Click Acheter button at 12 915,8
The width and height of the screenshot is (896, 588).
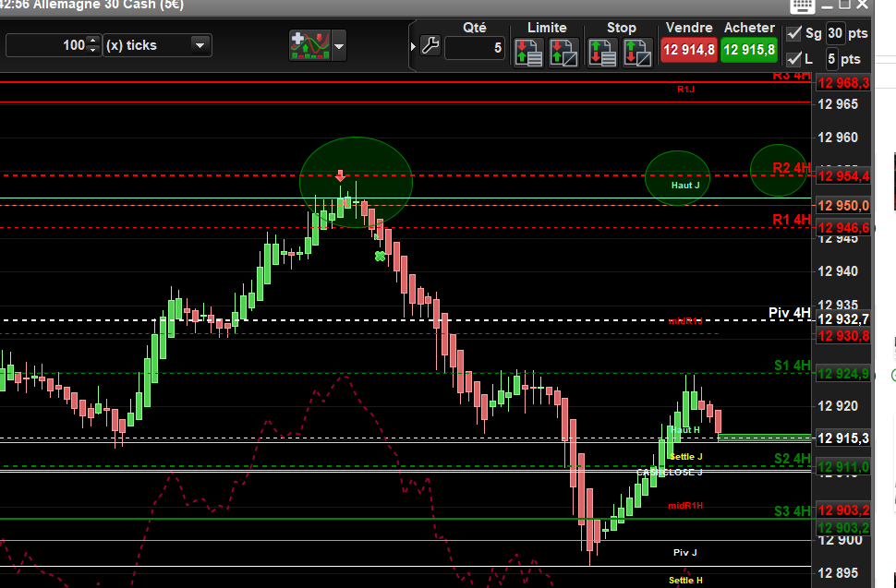749,50
